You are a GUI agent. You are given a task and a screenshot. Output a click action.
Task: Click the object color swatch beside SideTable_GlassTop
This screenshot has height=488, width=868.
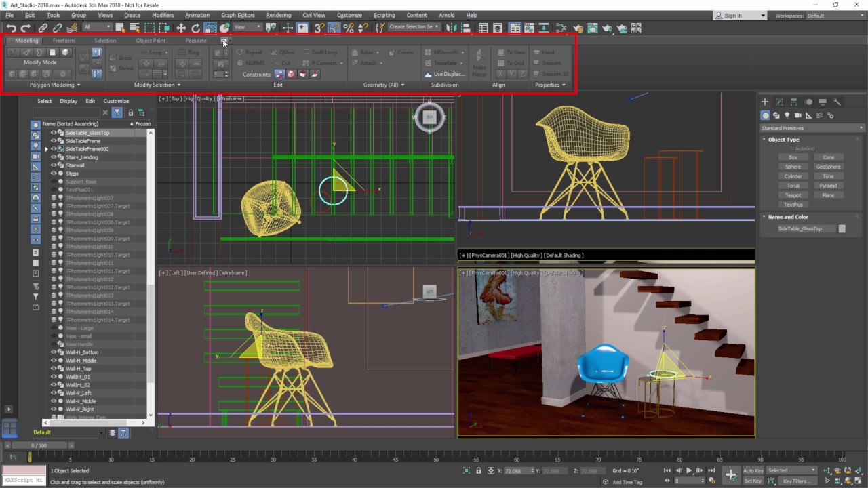(x=842, y=229)
